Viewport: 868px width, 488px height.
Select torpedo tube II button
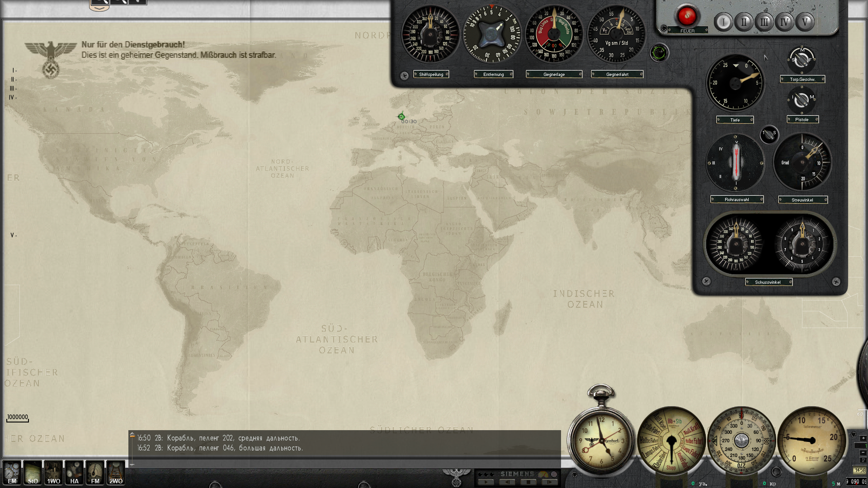(744, 22)
